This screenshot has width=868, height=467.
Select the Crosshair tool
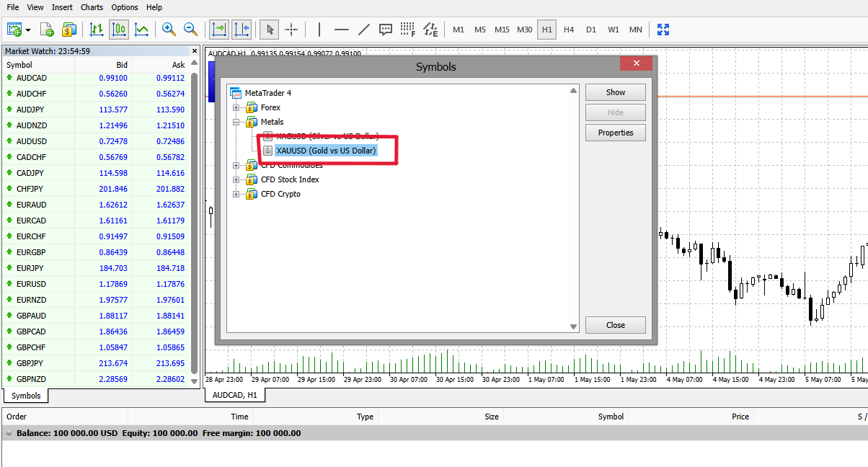(291, 30)
